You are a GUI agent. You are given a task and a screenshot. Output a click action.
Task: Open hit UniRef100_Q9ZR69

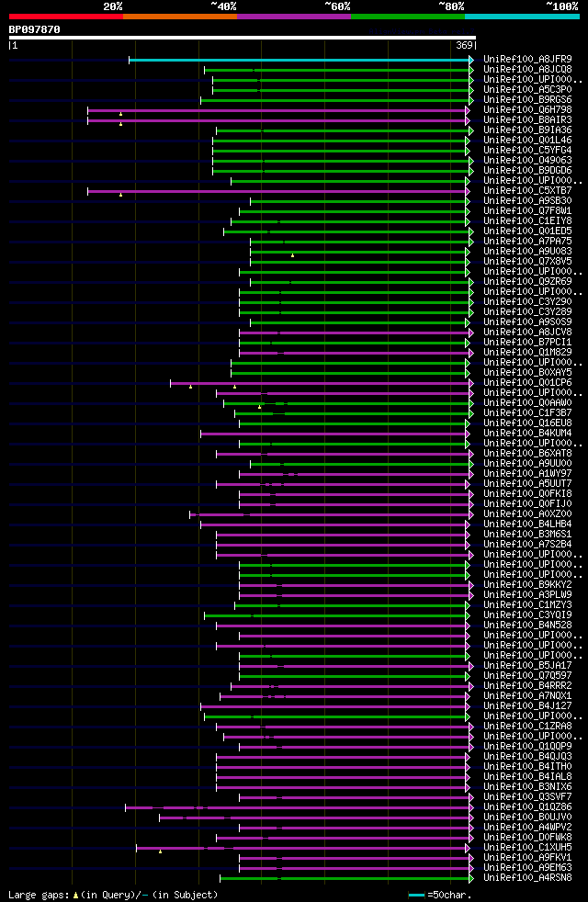(x=527, y=282)
